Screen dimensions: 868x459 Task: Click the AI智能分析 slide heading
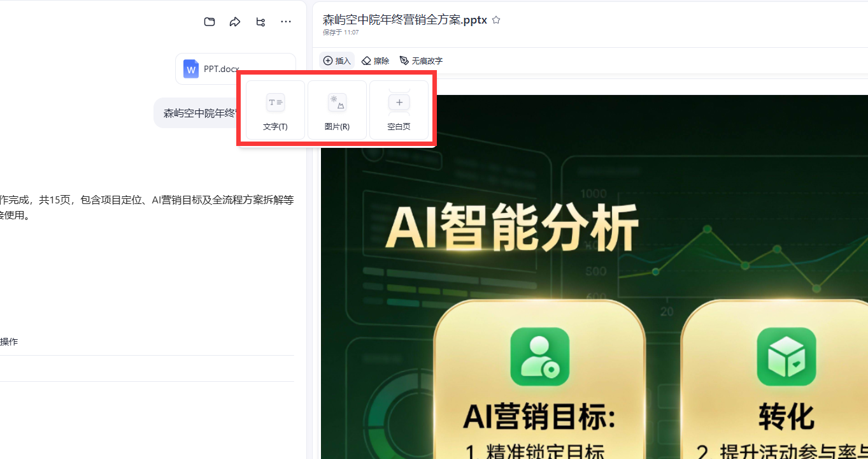coord(511,227)
